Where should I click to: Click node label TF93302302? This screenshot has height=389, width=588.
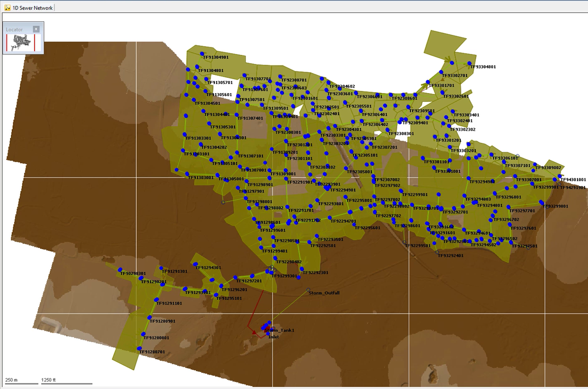click(x=463, y=129)
